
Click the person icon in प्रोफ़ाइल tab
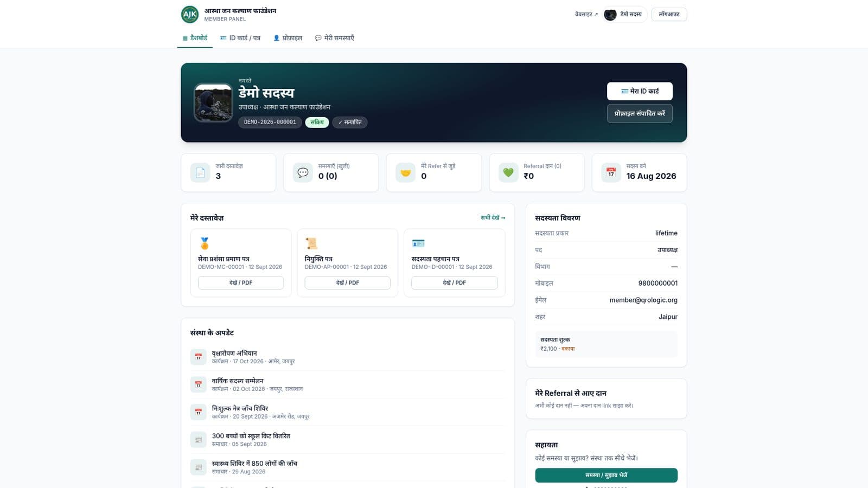(276, 38)
